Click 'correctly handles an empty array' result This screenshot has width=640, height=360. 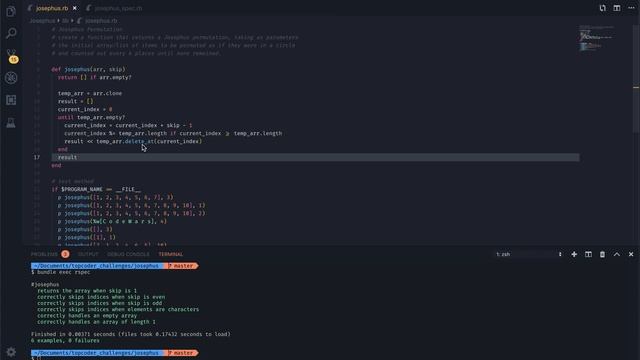click(87, 316)
